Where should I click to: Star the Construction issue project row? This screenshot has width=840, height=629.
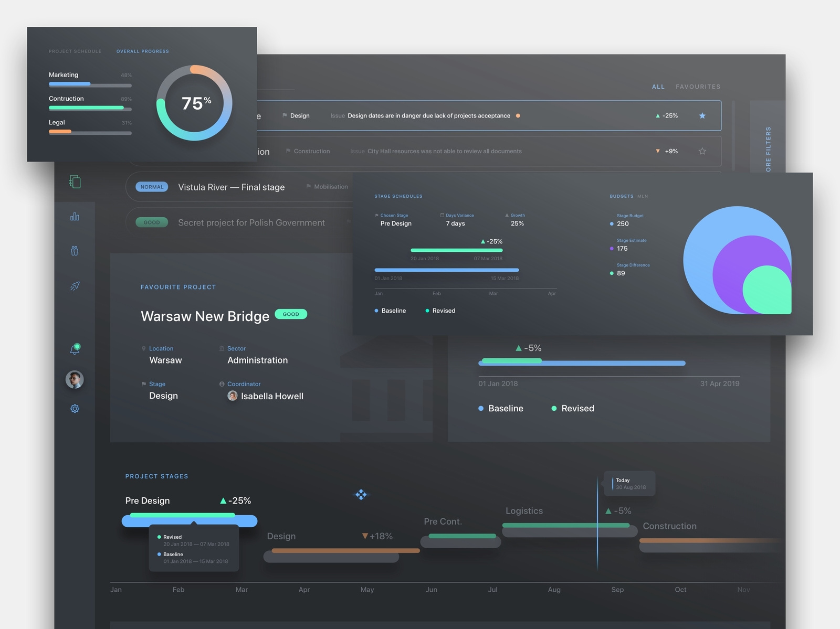pyautogui.click(x=702, y=151)
